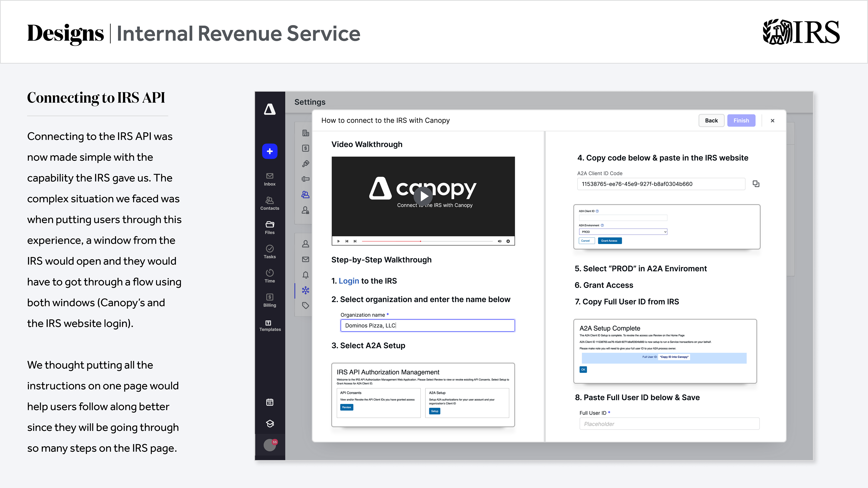The height and width of the screenshot is (488, 868).
Task: Select the custom fields settings icon
Action: 306,179
